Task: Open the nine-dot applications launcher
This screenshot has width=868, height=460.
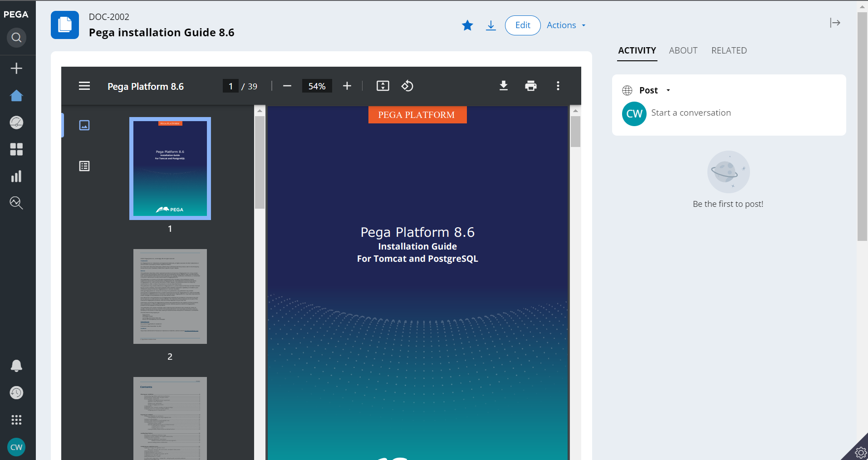Action: [16, 420]
